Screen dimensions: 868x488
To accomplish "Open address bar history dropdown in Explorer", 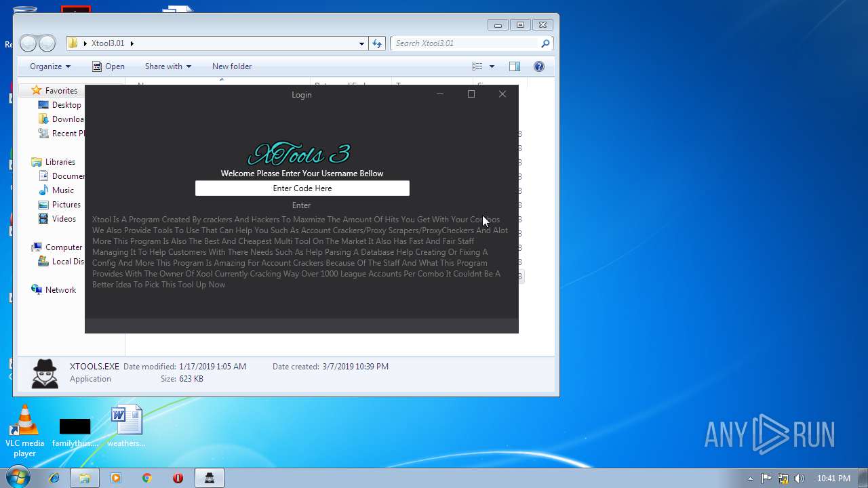I will [x=361, y=43].
